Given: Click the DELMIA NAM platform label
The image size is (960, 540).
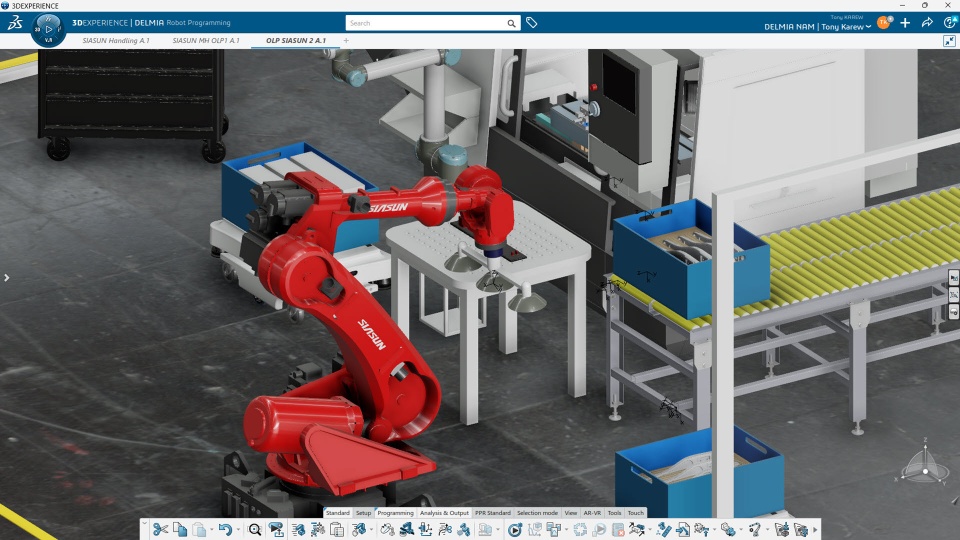Looking at the screenshot, I should pyautogui.click(x=789, y=27).
